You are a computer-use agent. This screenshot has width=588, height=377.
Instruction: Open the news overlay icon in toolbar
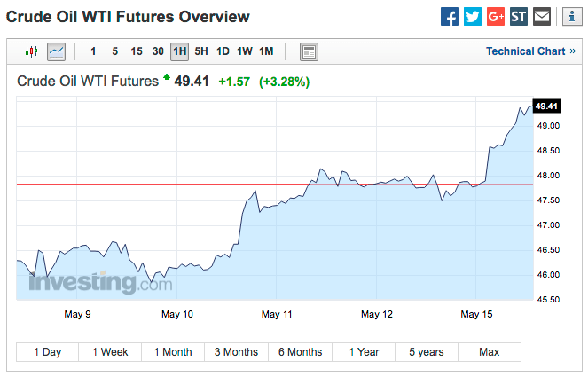click(309, 51)
